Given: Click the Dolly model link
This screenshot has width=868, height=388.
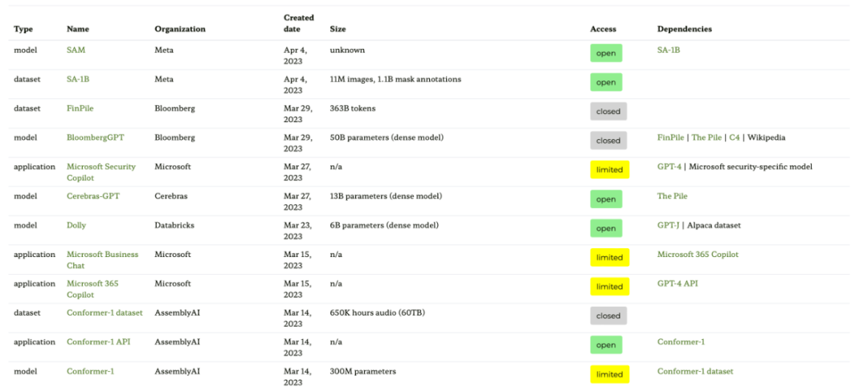Looking at the screenshot, I should [76, 226].
